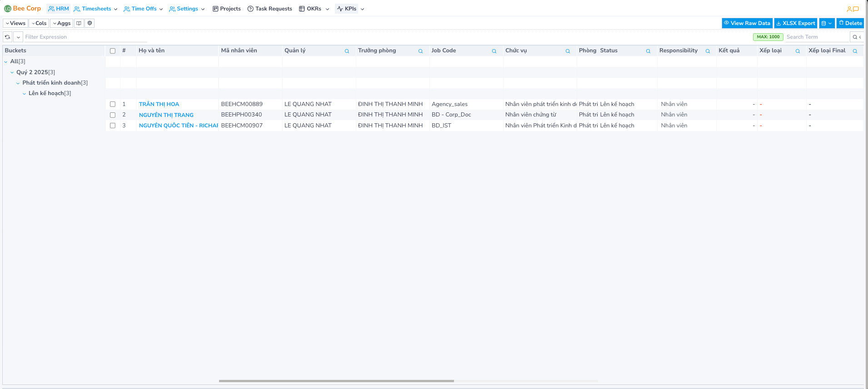
Task: Click the book icon in the view toolbar
Action: click(79, 23)
